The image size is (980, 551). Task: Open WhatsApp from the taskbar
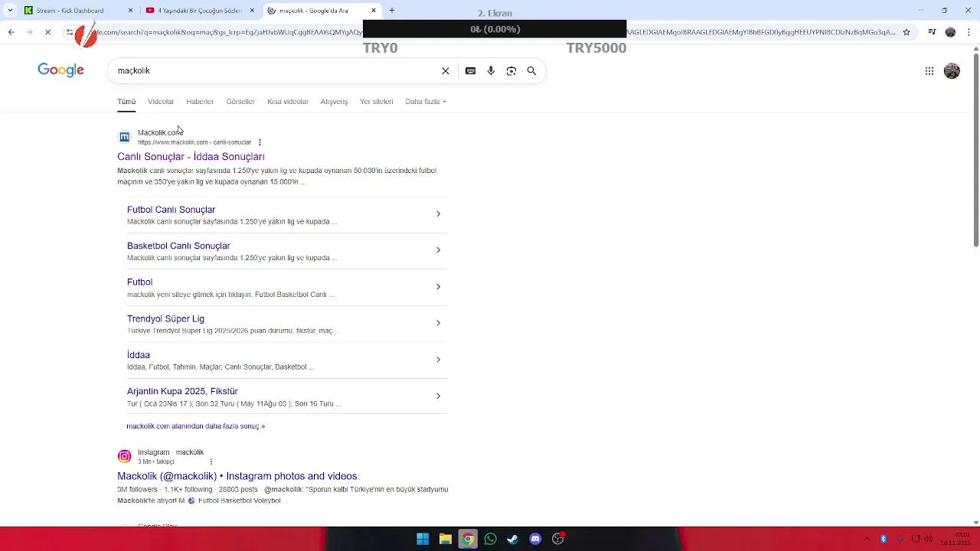tap(490, 539)
